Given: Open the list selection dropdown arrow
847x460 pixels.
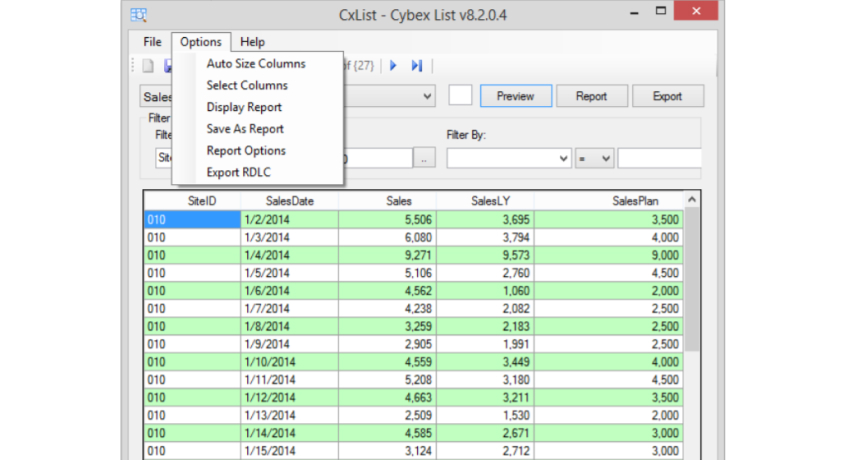Looking at the screenshot, I should tap(428, 96).
